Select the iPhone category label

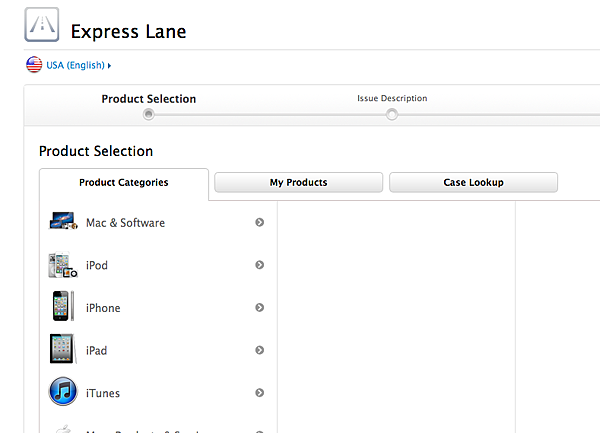[x=103, y=308]
